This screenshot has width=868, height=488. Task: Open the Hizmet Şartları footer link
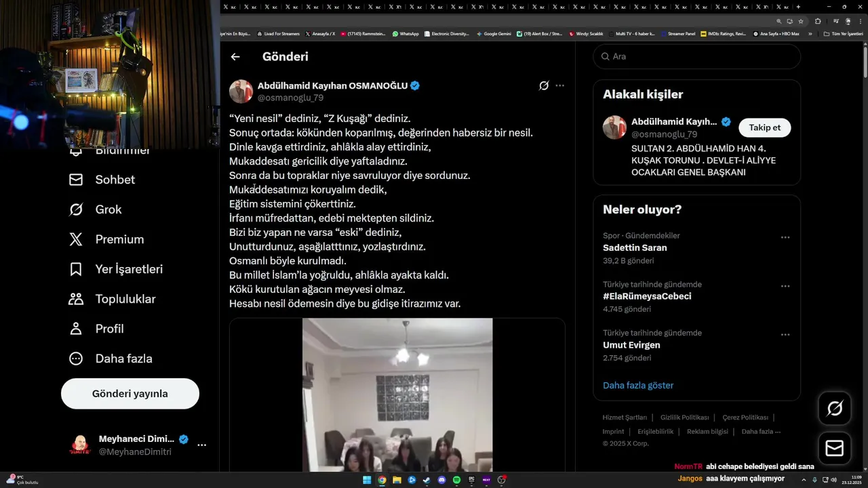pos(625,418)
